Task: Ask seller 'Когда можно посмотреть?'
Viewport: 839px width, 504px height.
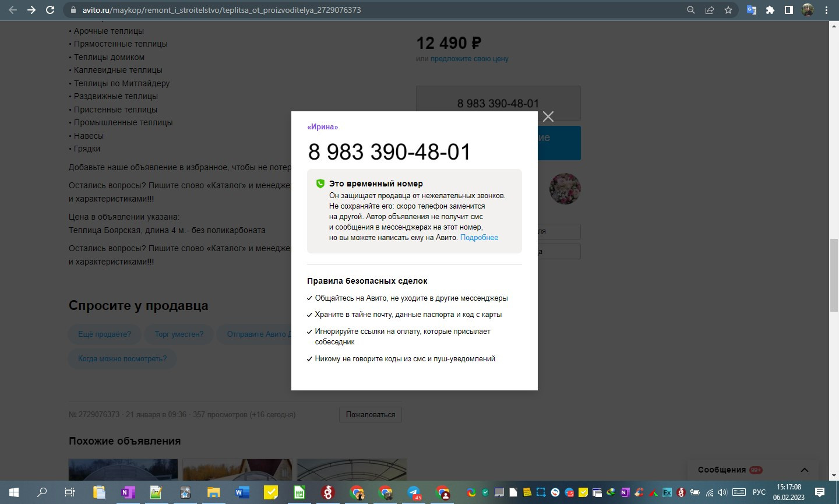Action: coord(122,359)
